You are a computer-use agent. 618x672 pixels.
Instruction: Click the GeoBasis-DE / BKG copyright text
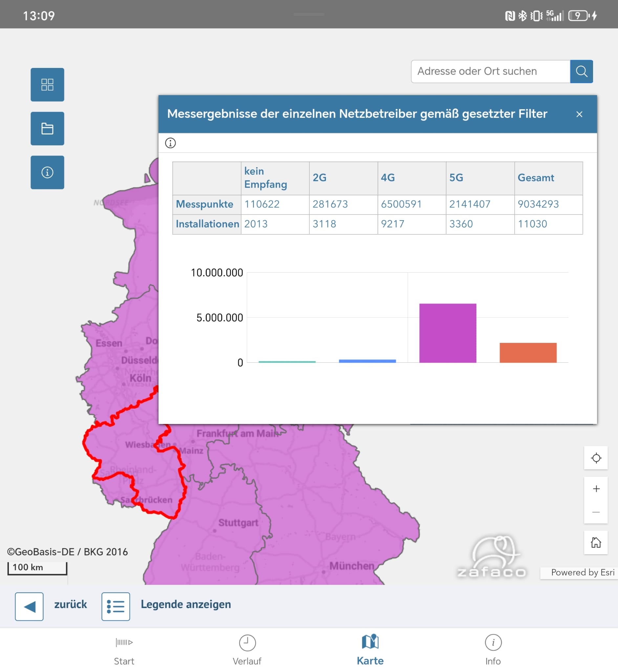click(x=68, y=552)
